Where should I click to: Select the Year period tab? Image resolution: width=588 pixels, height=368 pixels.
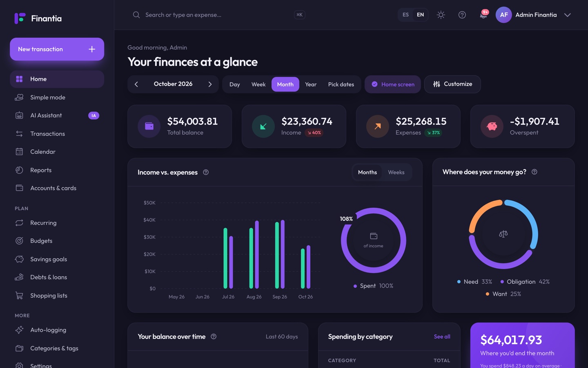click(311, 84)
